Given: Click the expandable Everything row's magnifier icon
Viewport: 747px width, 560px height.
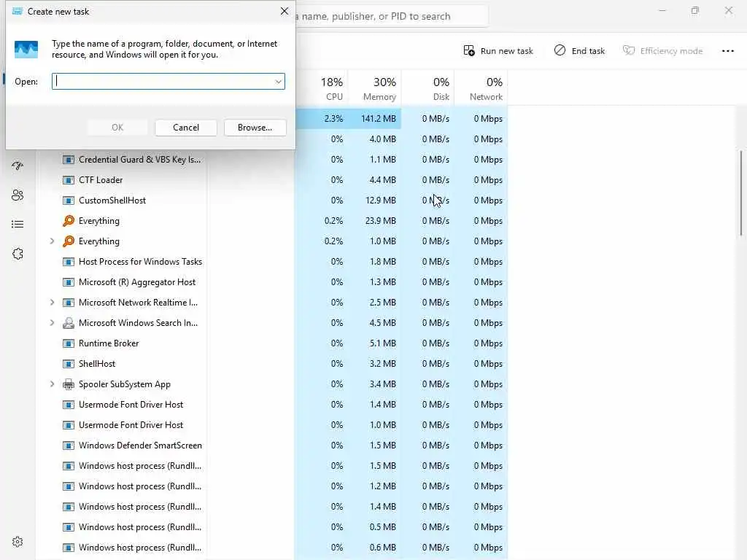Looking at the screenshot, I should pyautogui.click(x=69, y=241).
